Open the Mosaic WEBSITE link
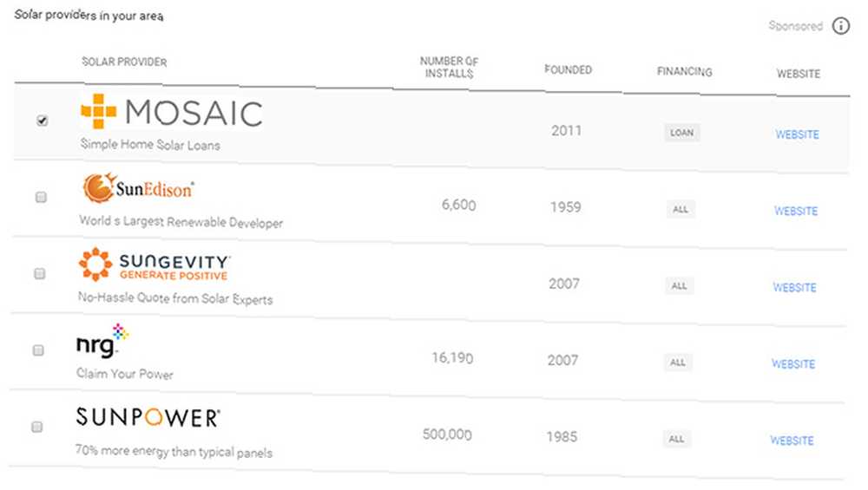Image resolution: width=868 pixels, height=490 pixels. [797, 134]
